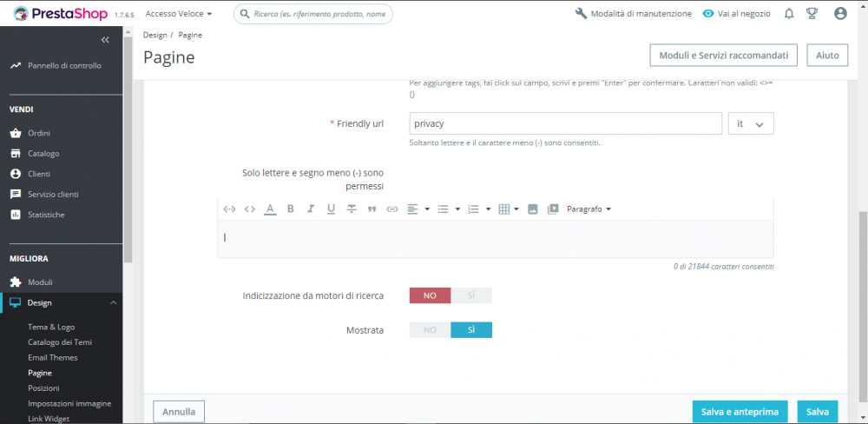
Task: Click the text alignment icon in editor
Action: coord(412,209)
